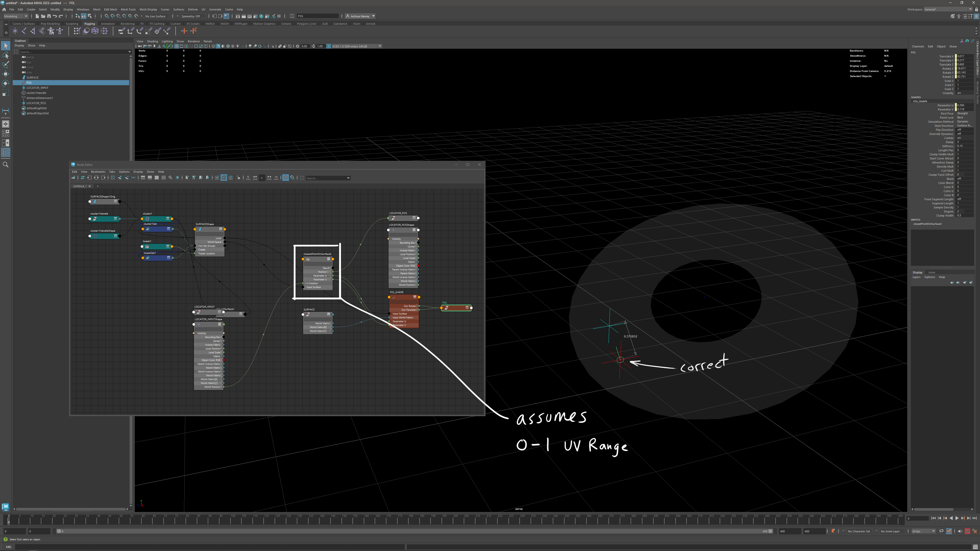Screen dimensions: 980x551
Task: Click the Render Current Frame icon
Action: (243, 16)
